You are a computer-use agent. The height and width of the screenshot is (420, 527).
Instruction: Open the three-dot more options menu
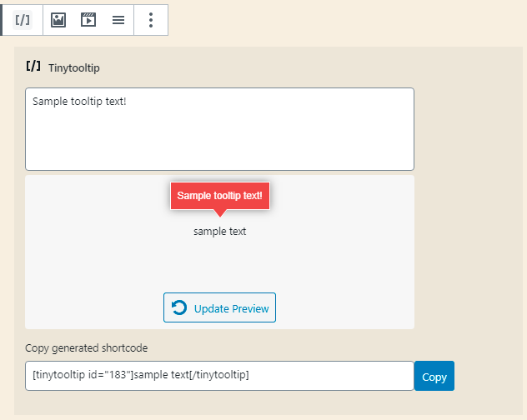pos(150,20)
